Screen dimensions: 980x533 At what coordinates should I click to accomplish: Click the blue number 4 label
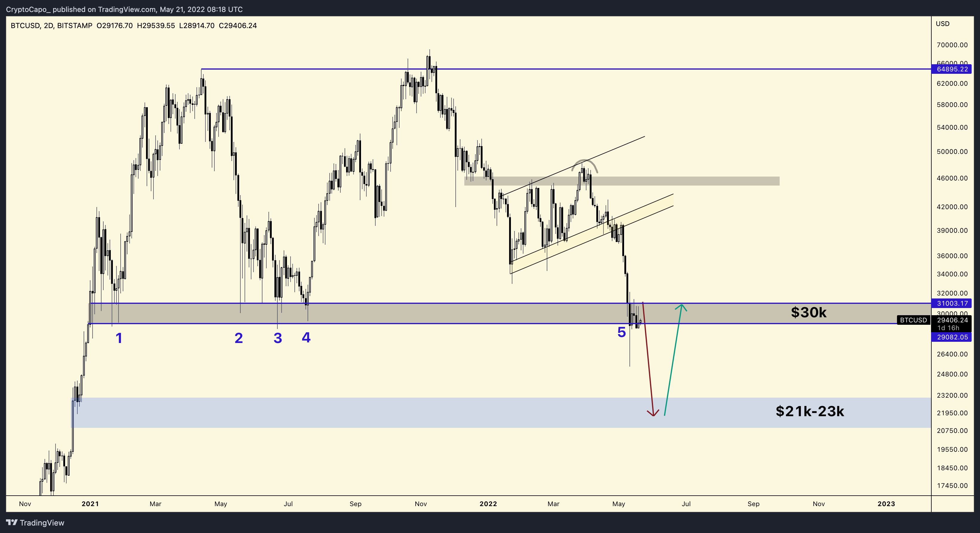tap(306, 337)
